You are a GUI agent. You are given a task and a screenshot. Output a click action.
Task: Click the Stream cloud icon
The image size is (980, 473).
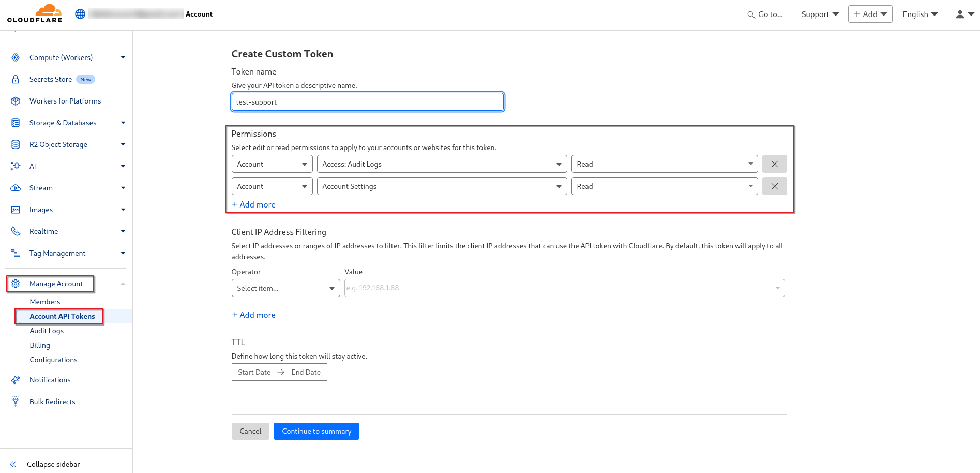pos(16,188)
